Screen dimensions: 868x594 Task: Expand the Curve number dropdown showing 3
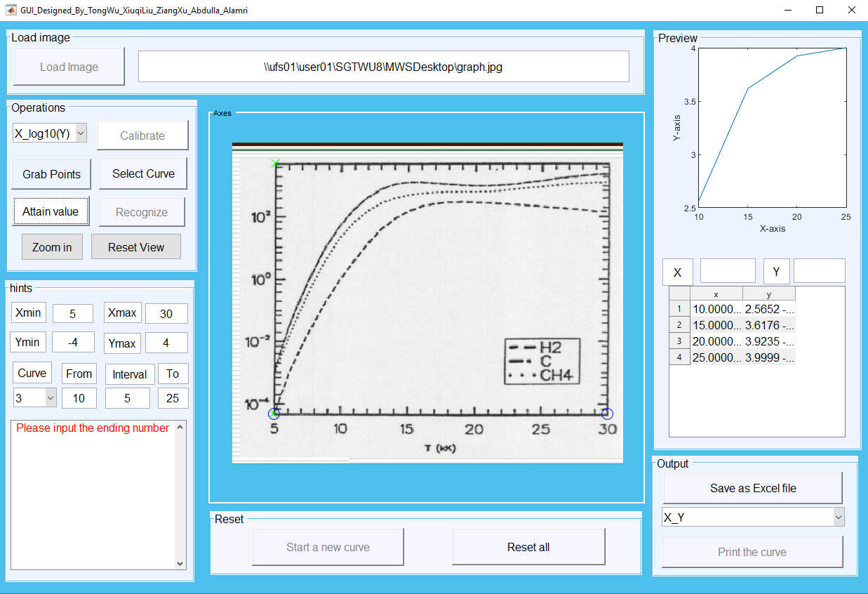pyautogui.click(x=51, y=398)
